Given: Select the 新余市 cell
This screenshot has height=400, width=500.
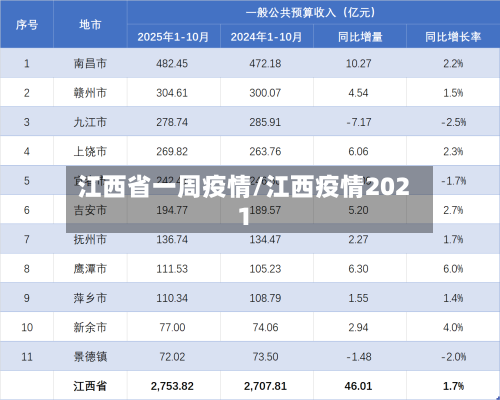Looking at the screenshot, I should pyautogui.click(x=90, y=327).
